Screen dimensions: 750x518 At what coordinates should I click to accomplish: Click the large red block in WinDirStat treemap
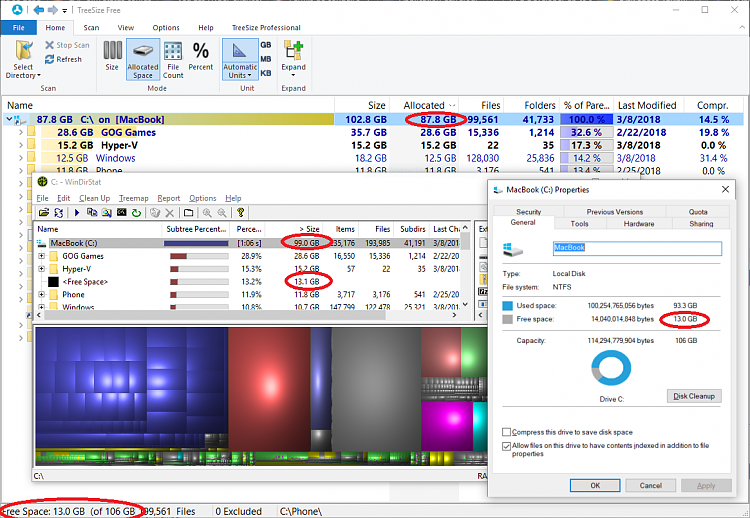tap(269, 387)
